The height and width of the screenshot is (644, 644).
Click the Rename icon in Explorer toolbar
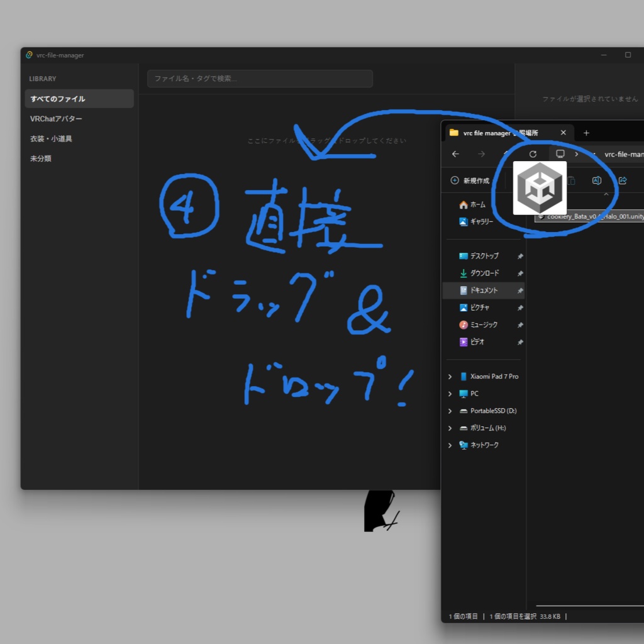[x=597, y=180]
